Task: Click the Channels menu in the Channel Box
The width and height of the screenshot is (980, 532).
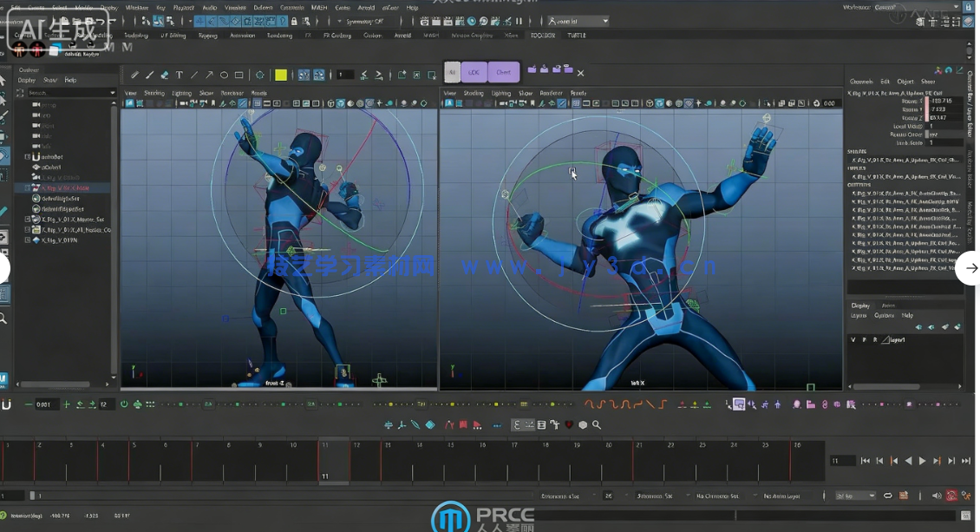Action: (x=860, y=82)
